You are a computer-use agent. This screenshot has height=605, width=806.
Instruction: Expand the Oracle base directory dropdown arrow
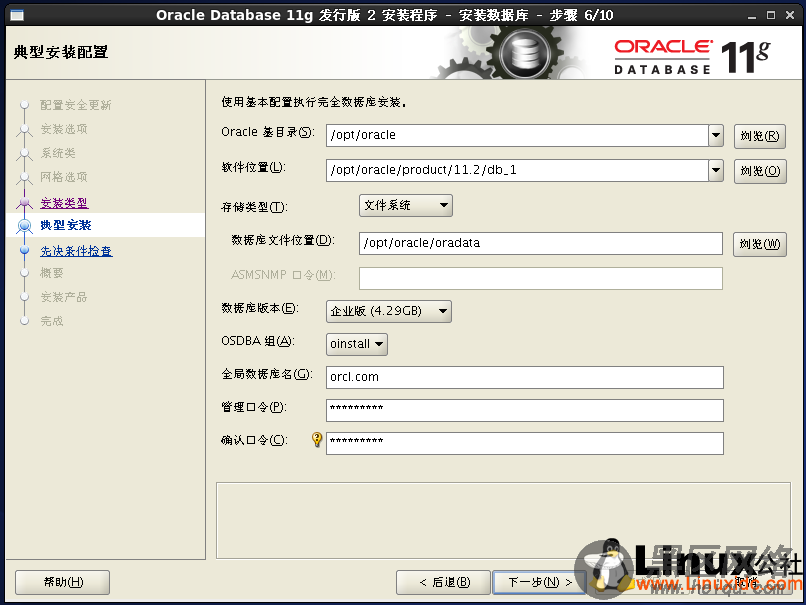pyautogui.click(x=716, y=136)
